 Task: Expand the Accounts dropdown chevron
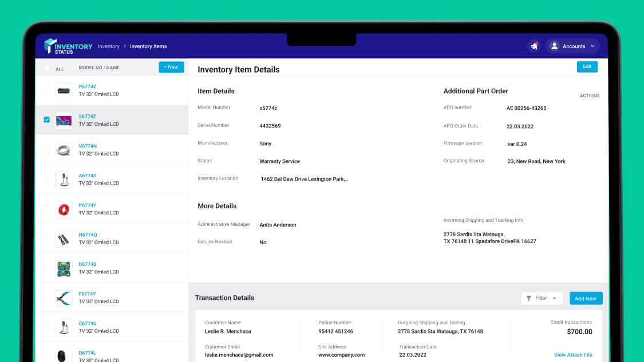[592, 46]
